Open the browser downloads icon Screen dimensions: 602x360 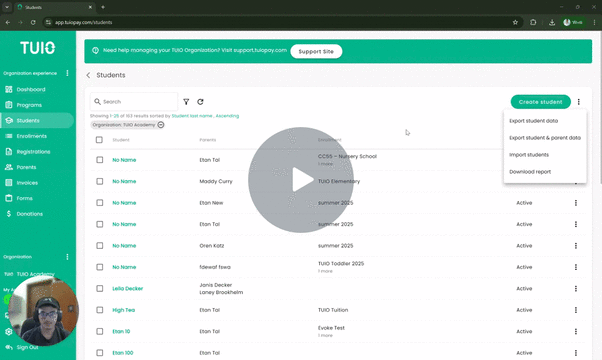[x=552, y=22]
